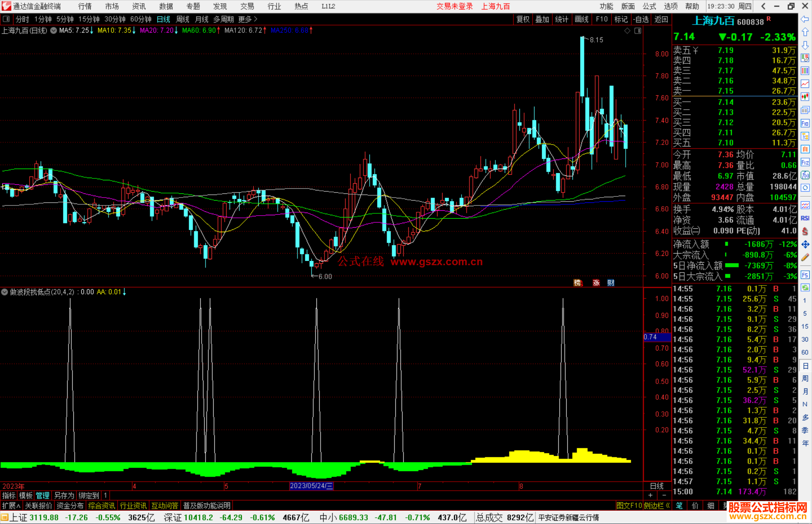Expand the 扩展 panel at bottom

click(11, 506)
